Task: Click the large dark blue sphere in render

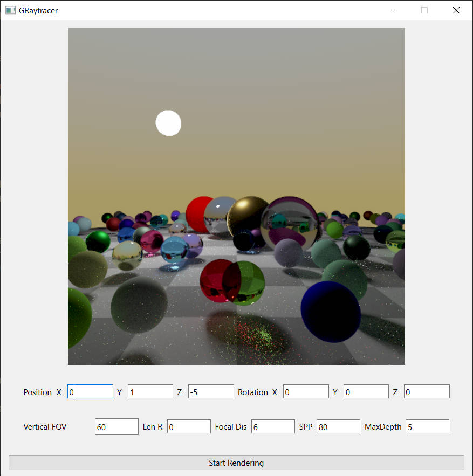Action: point(330,311)
